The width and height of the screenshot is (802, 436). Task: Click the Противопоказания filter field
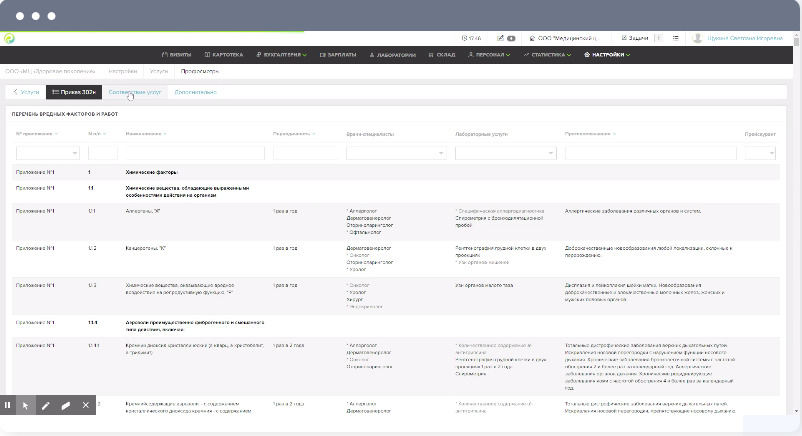tap(651, 153)
